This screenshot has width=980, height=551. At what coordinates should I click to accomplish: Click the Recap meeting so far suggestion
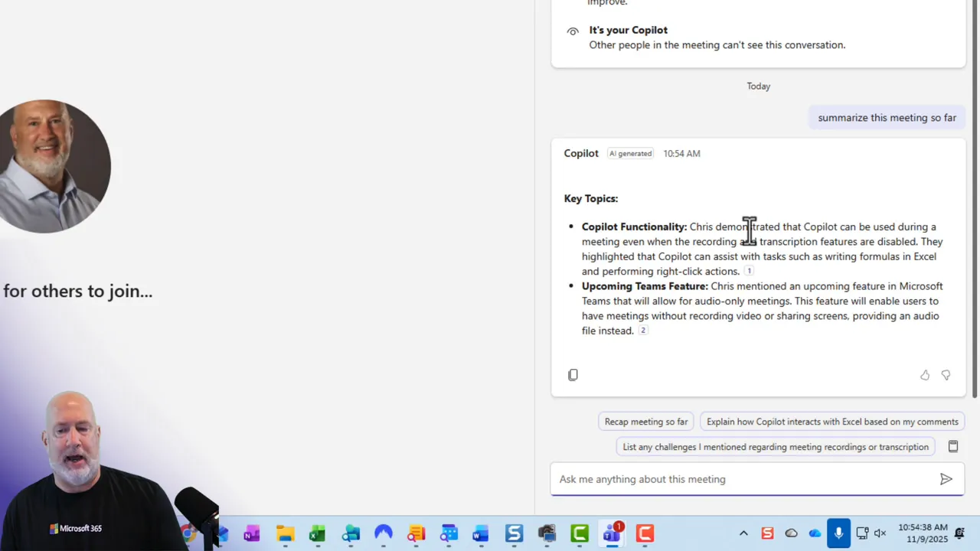click(645, 422)
